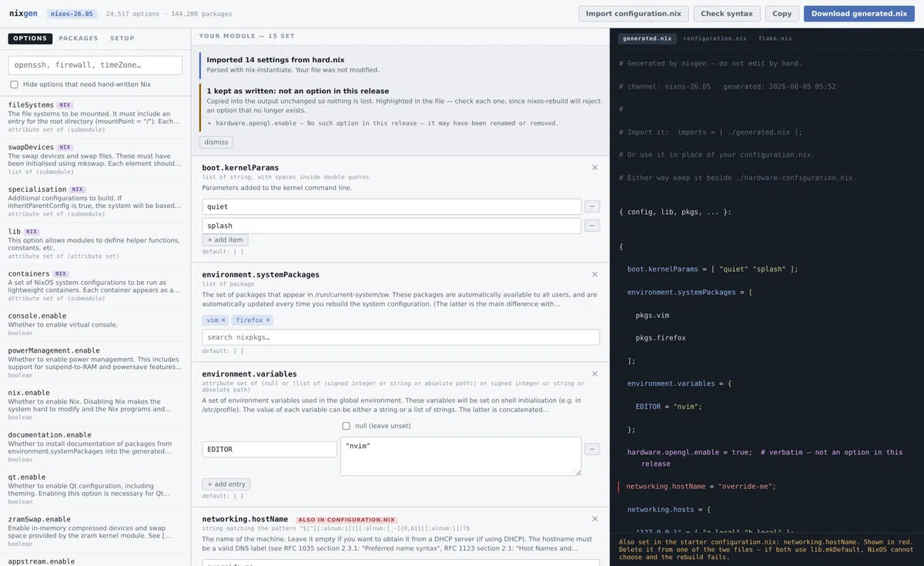Show the generated.nix file tab

click(x=647, y=39)
